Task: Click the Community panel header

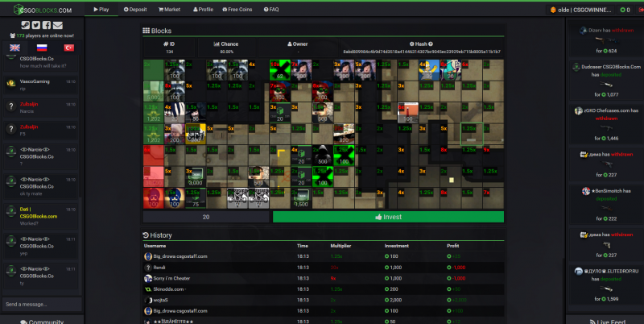Action: pos(42,320)
